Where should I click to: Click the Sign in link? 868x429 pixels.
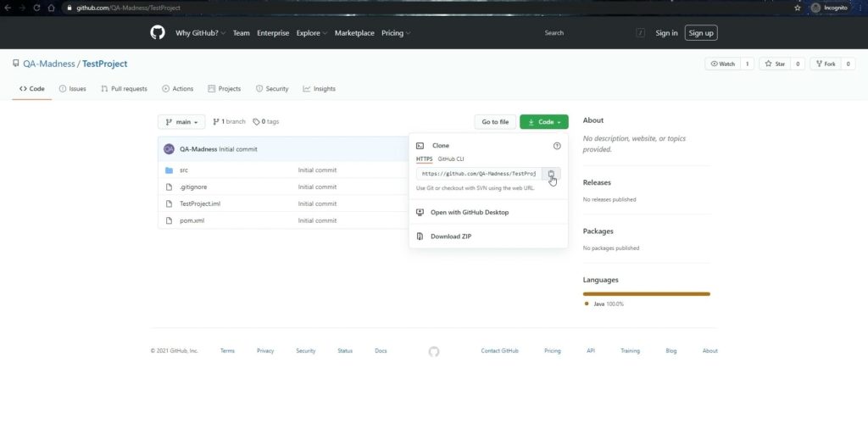666,33
